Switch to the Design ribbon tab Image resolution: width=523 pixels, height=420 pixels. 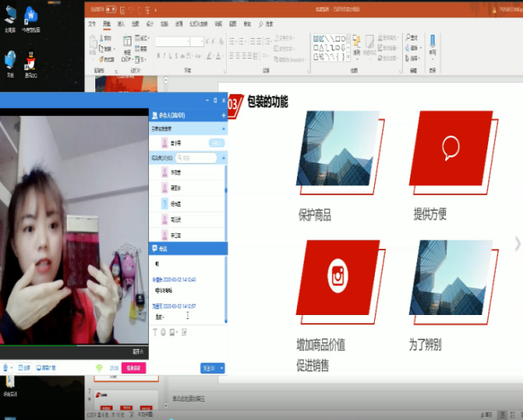(x=150, y=24)
